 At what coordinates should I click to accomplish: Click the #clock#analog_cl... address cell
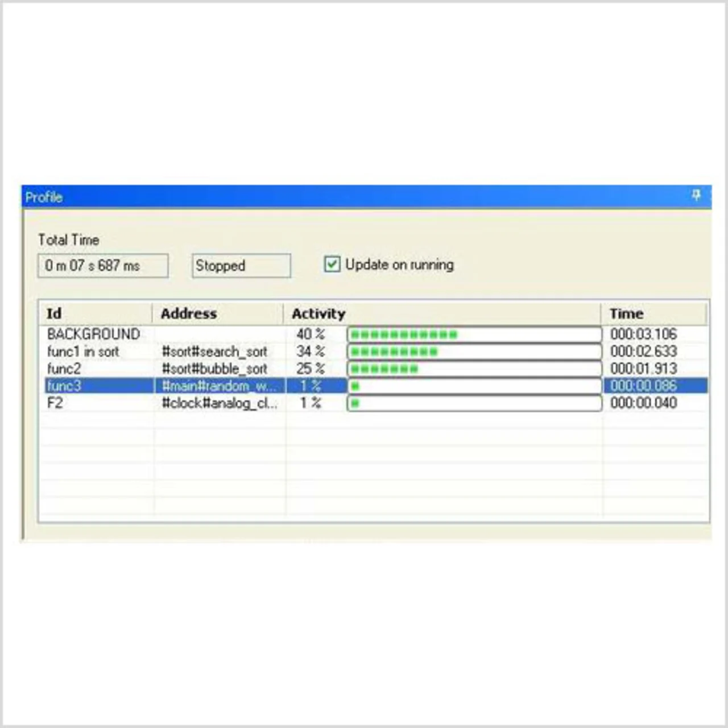(x=220, y=403)
